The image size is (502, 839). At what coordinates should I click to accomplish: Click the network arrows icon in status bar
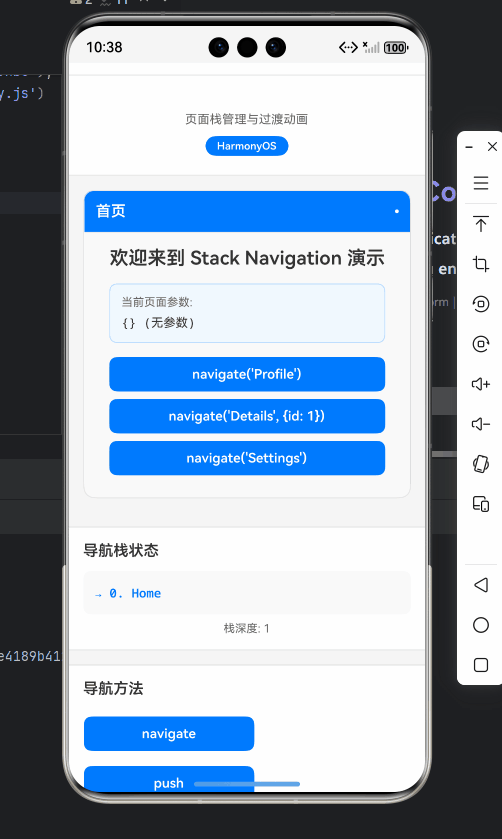[x=348, y=48]
